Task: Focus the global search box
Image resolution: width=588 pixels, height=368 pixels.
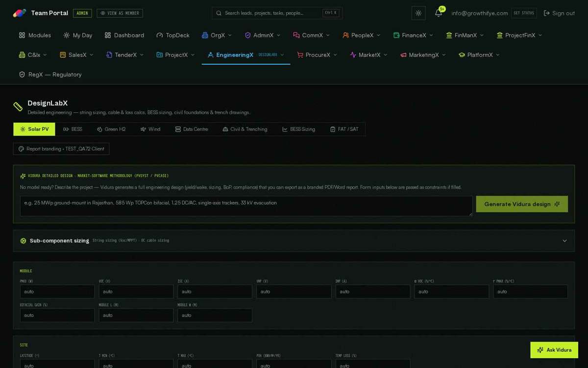Action: click(x=277, y=13)
